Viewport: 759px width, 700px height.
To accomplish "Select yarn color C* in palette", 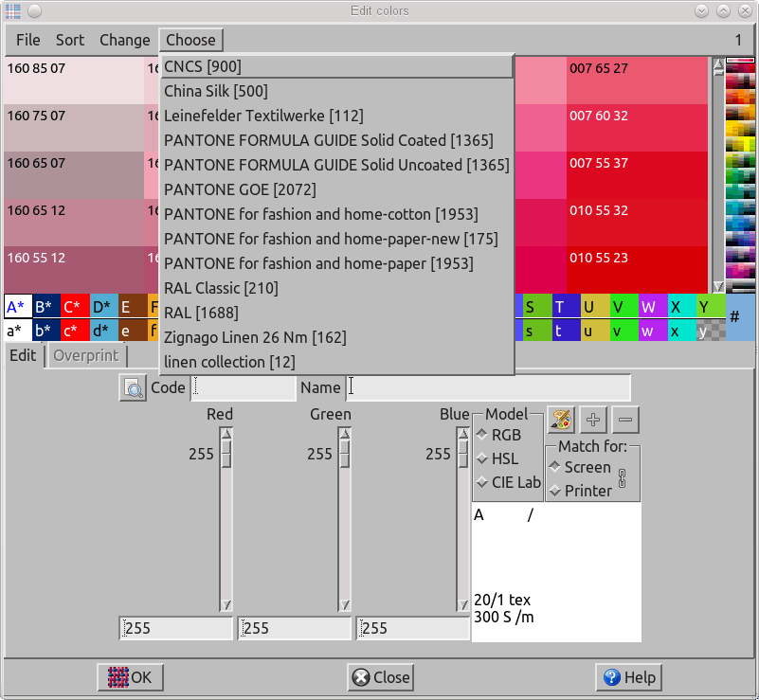I will click(75, 306).
